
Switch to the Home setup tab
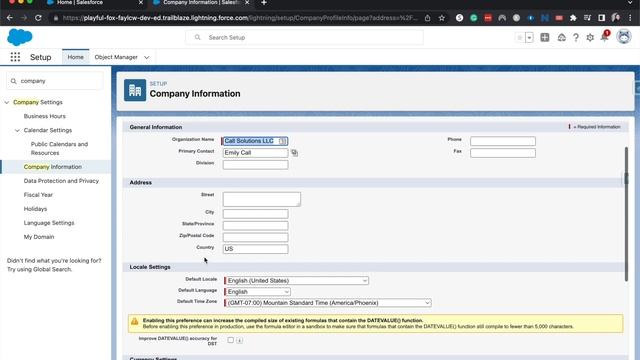76,57
